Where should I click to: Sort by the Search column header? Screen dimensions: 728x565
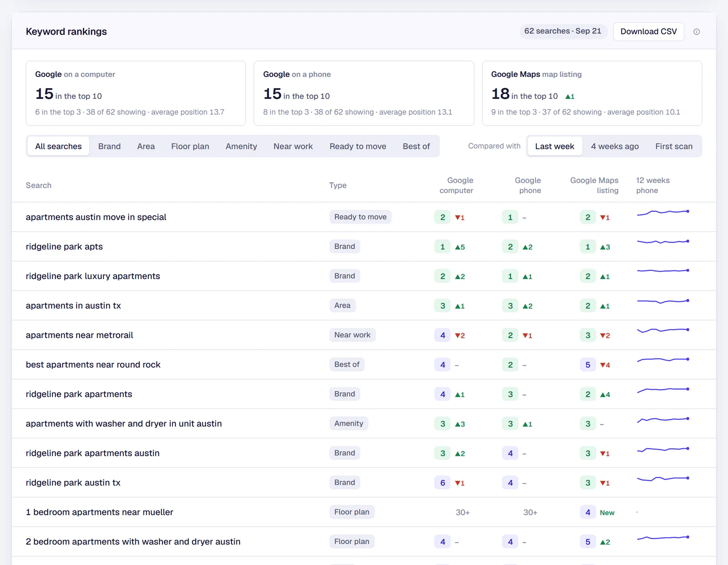tap(39, 185)
